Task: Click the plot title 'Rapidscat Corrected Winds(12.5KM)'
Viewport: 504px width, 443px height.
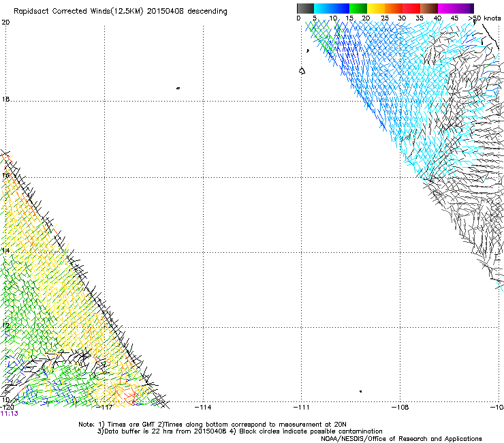Action: coord(78,12)
